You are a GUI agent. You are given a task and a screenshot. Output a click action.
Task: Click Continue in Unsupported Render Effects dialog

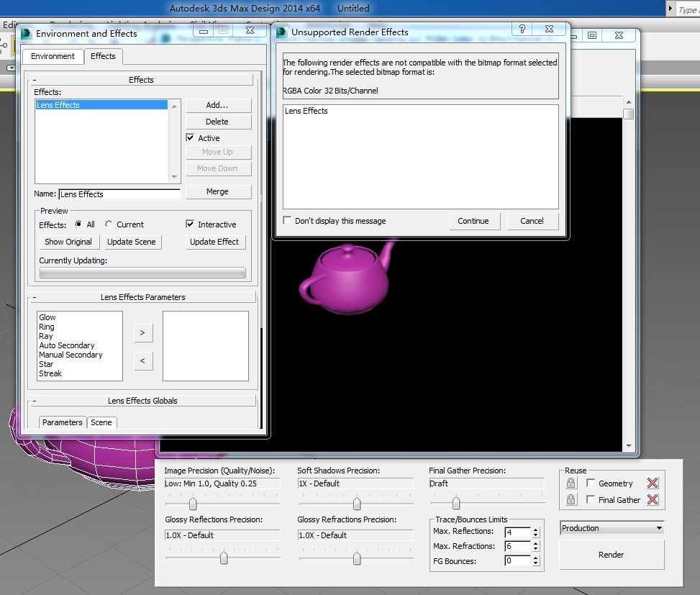(x=473, y=221)
